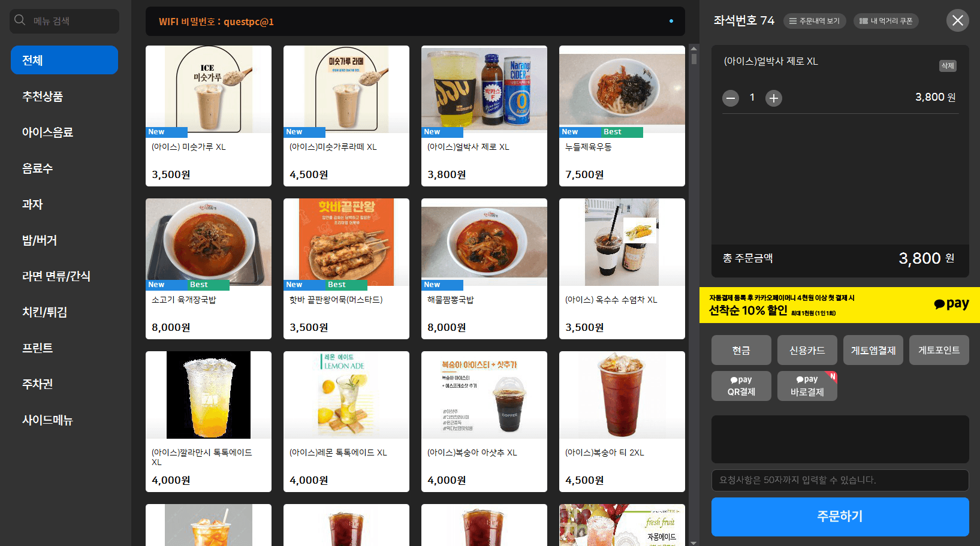Select (아이스)복숭아 티 2XL card
Screen dimensions: 980x546
pyautogui.click(x=622, y=421)
